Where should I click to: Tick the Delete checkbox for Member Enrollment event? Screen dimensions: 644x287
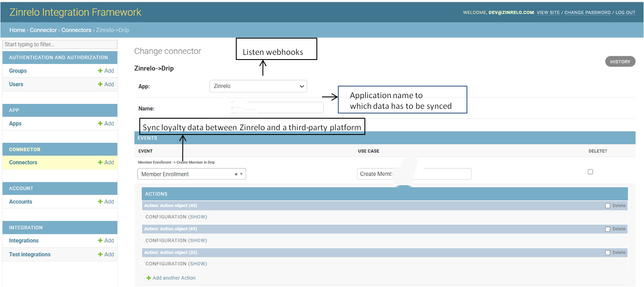click(590, 172)
